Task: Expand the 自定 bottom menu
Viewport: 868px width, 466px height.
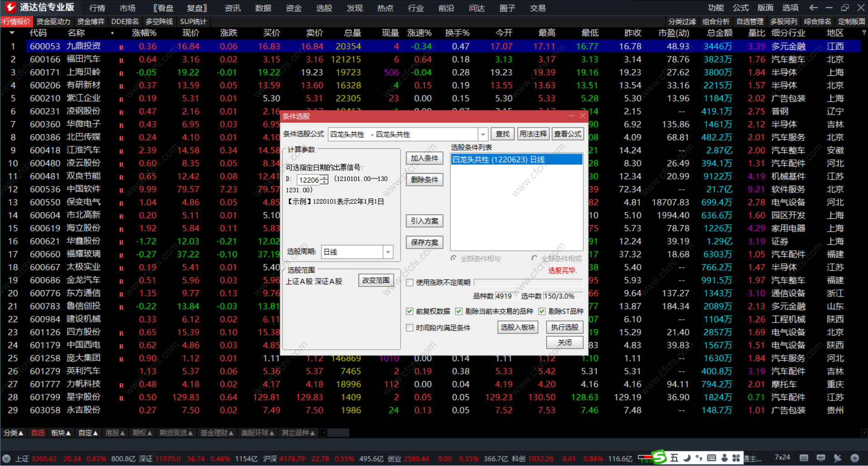Action: pyautogui.click(x=88, y=433)
